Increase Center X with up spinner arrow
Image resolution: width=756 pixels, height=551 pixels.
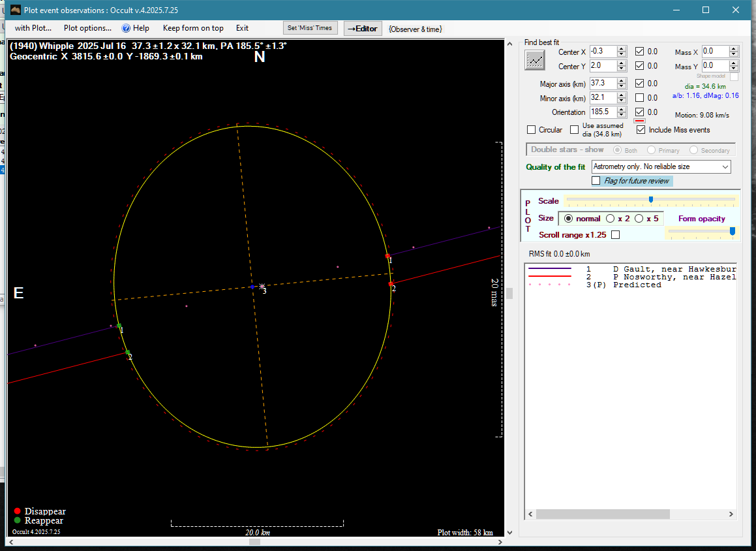coord(622,48)
